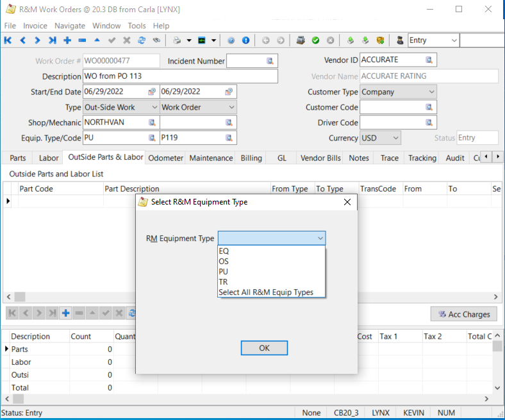The height and width of the screenshot is (420, 505).
Task: Click the Acc Charges button
Action: coord(464,314)
